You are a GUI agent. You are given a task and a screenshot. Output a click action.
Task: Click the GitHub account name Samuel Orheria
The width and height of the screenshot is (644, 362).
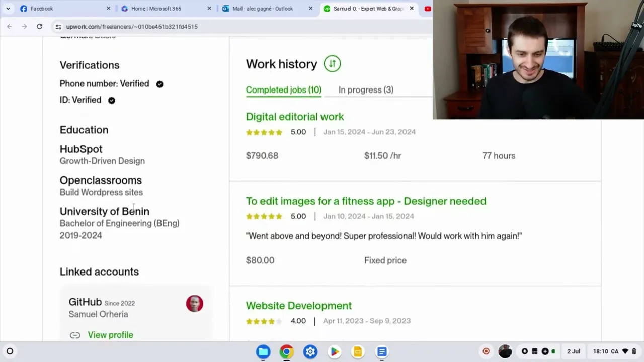pos(98,314)
